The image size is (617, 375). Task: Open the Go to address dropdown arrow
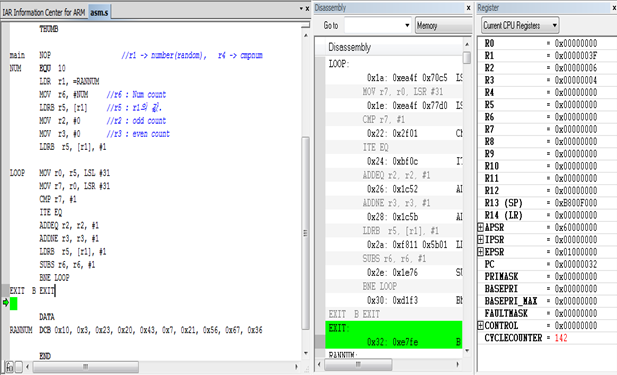tap(407, 26)
